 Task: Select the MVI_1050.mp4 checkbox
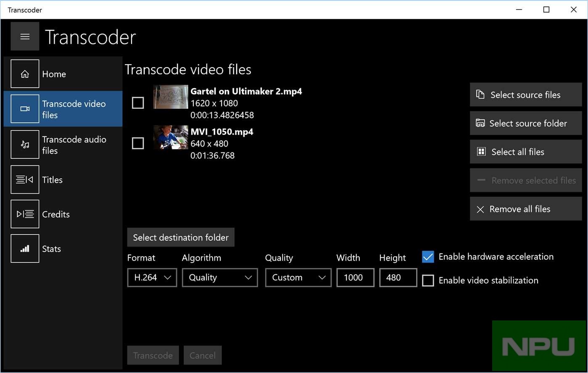[x=138, y=143]
